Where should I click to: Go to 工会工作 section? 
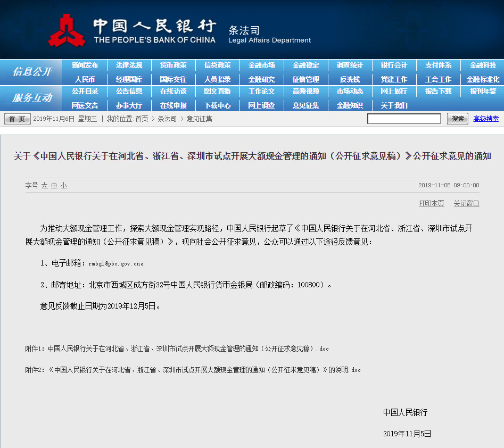(439, 79)
